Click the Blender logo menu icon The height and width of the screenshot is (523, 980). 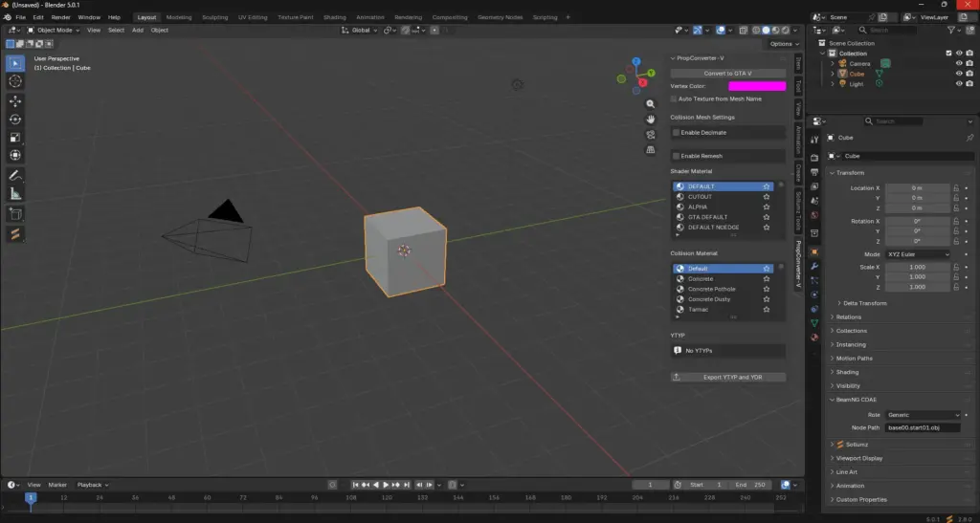tap(7, 17)
